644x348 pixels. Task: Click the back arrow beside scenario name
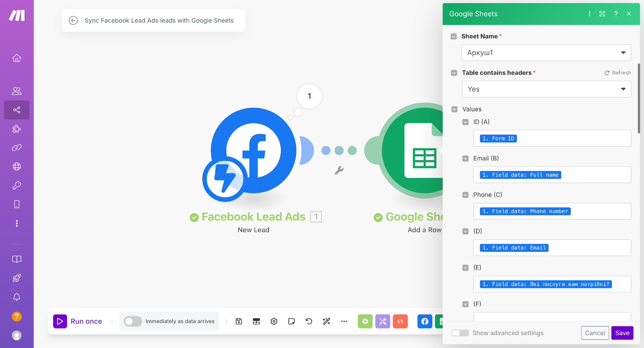73,21
